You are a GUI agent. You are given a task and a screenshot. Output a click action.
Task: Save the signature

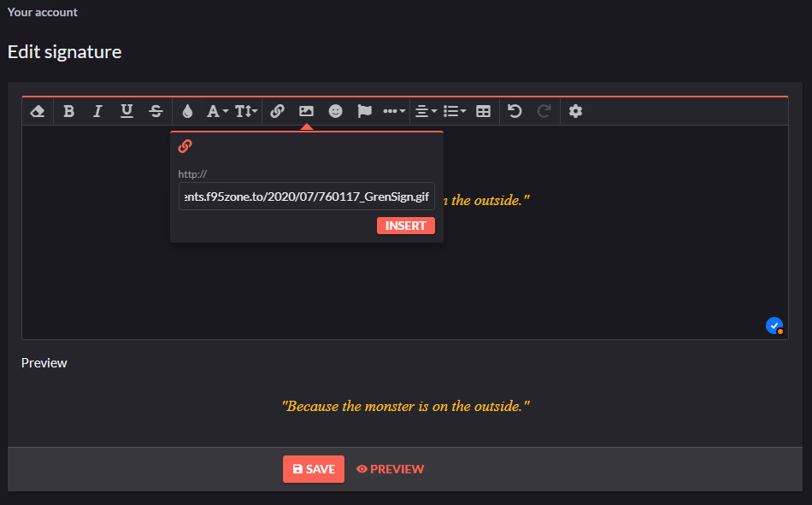(314, 469)
